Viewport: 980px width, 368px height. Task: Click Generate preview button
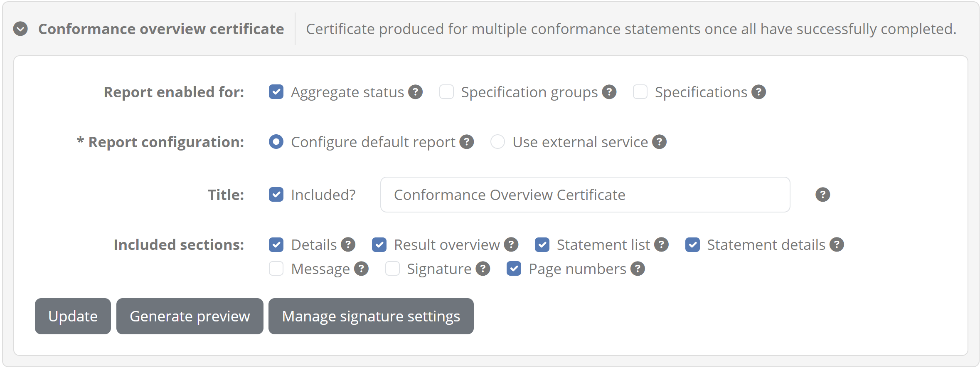pos(190,316)
